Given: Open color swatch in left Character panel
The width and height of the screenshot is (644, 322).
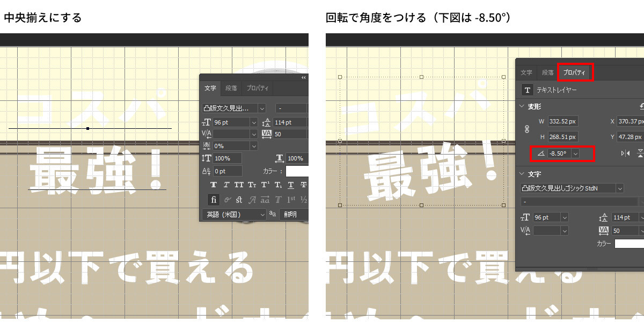Looking at the screenshot, I should [x=297, y=171].
